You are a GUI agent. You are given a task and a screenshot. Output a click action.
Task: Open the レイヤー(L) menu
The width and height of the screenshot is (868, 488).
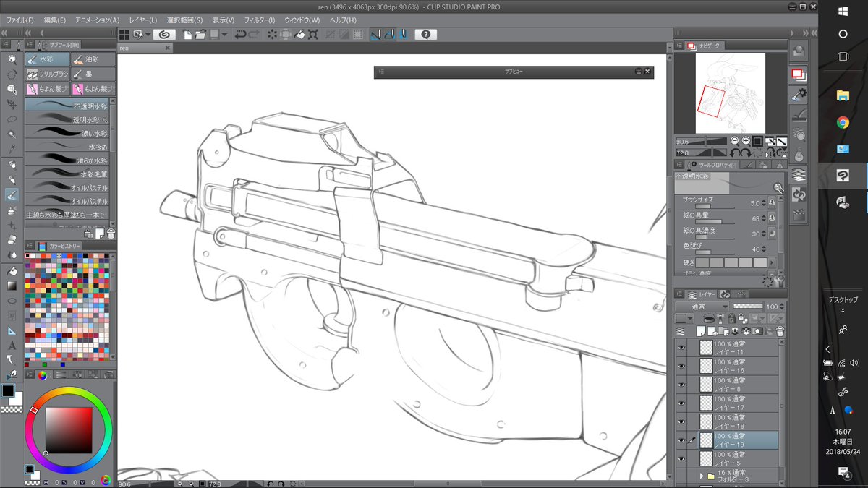click(x=142, y=20)
